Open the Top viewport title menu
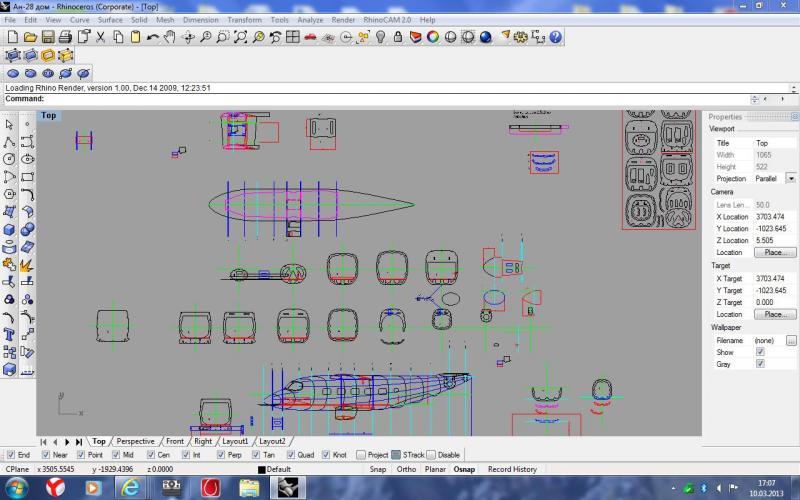Screen dimensions: 800x500 click(x=48, y=115)
